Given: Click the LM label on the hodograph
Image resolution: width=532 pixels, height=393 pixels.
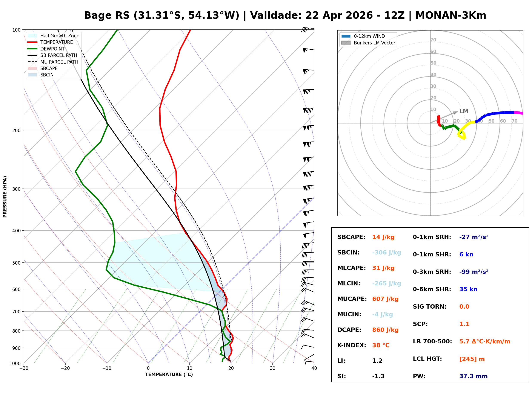Looking at the screenshot, I should coord(464,111).
